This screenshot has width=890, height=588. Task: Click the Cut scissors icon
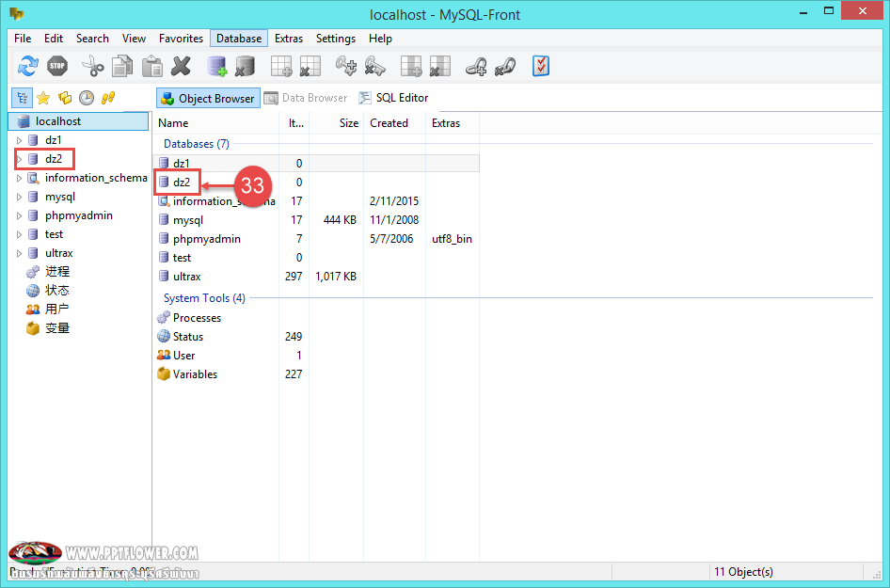(93, 67)
